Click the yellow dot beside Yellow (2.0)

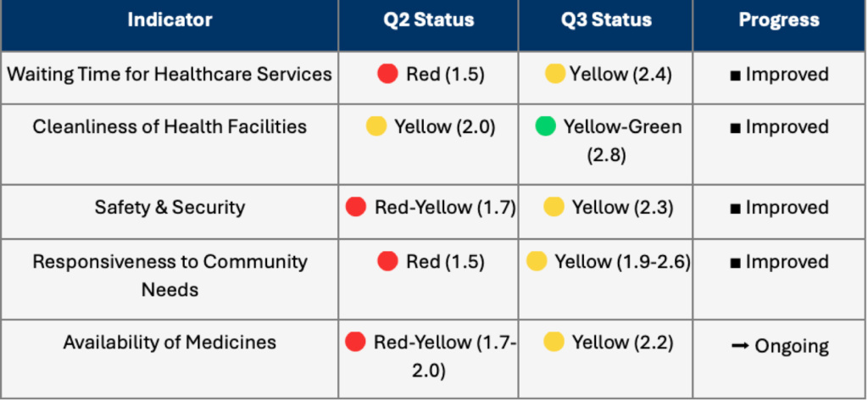point(376,127)
